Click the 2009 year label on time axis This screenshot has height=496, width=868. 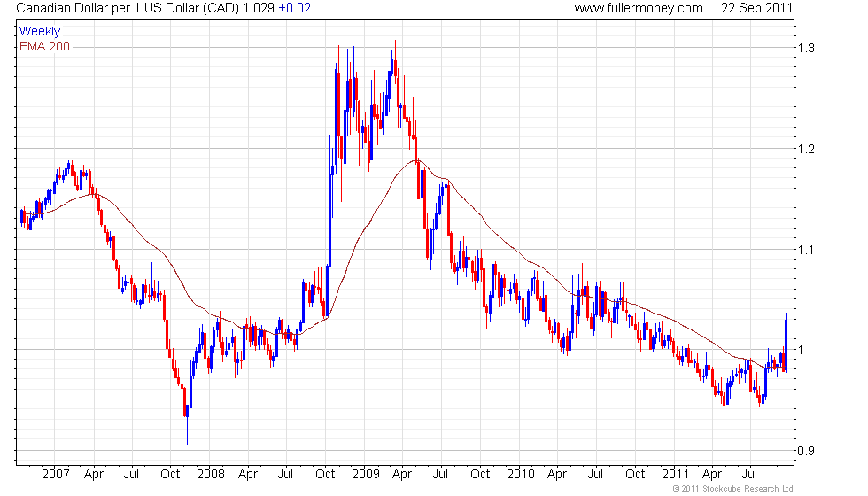click(x=366, y=475)
